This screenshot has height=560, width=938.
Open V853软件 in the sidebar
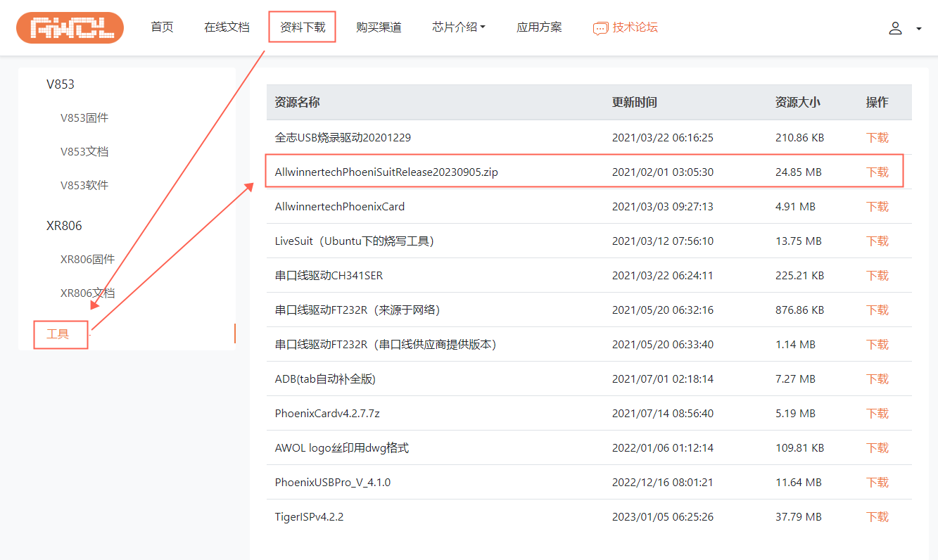pos(84,186)
